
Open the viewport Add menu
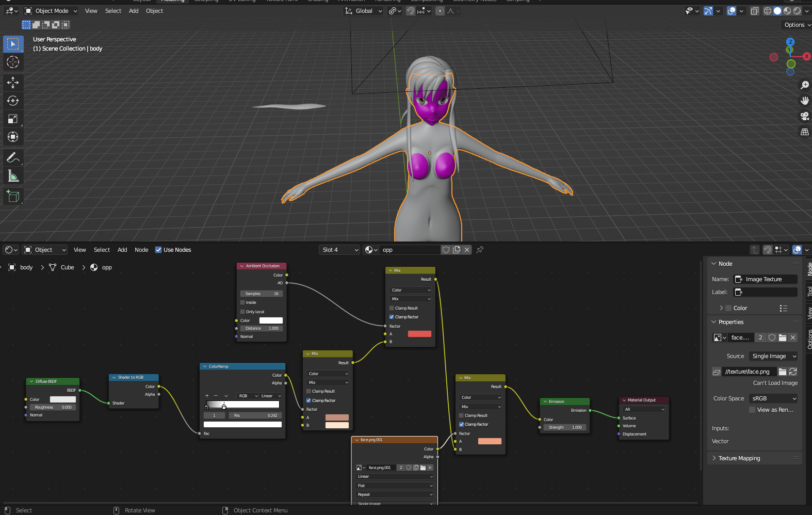[x=134, y=11]
